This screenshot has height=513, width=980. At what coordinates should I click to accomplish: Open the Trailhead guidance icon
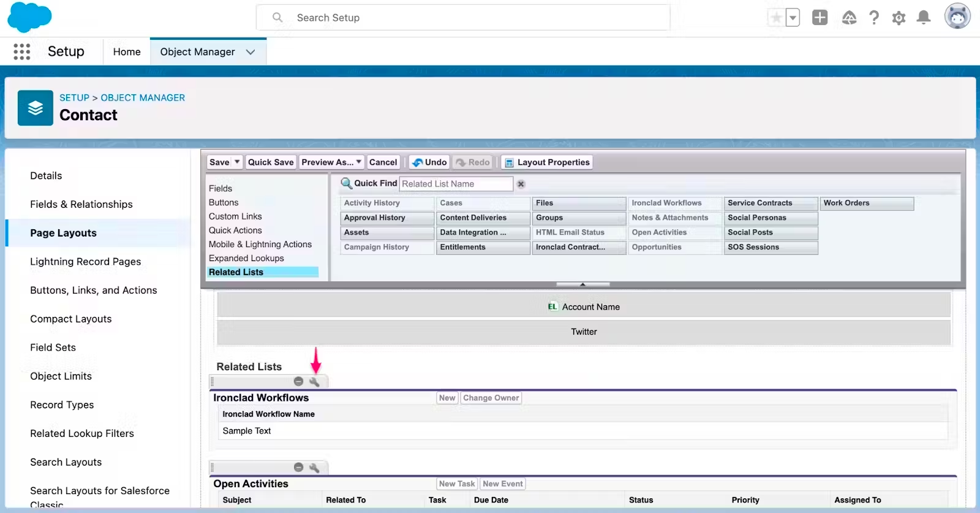849,18
